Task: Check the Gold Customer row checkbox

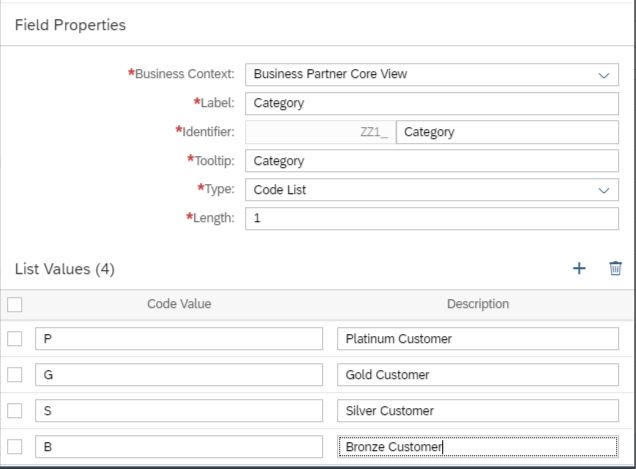Action: coord(15,374)
